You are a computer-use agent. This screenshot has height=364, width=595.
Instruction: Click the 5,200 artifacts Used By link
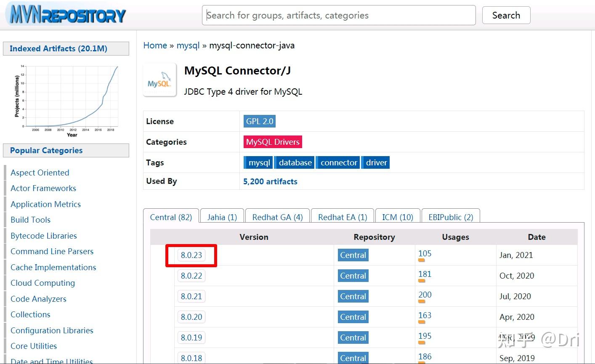(x=270, y=181)
